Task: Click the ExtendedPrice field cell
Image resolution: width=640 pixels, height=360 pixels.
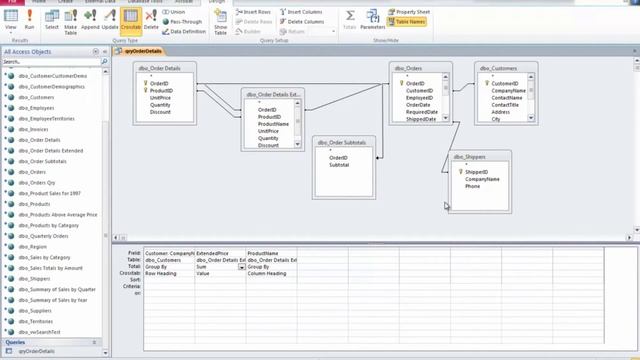Action: 220,253
